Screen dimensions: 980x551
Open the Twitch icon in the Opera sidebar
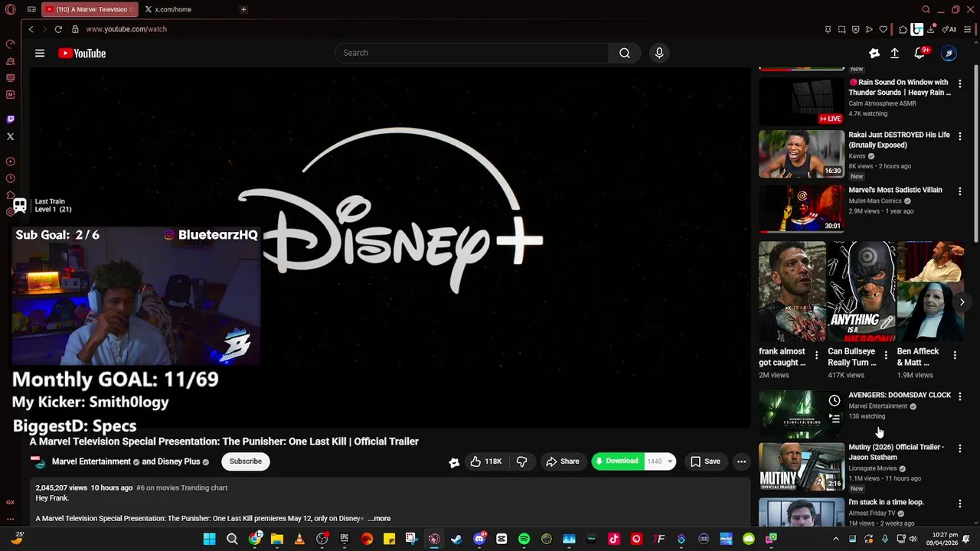click(10, 119)
